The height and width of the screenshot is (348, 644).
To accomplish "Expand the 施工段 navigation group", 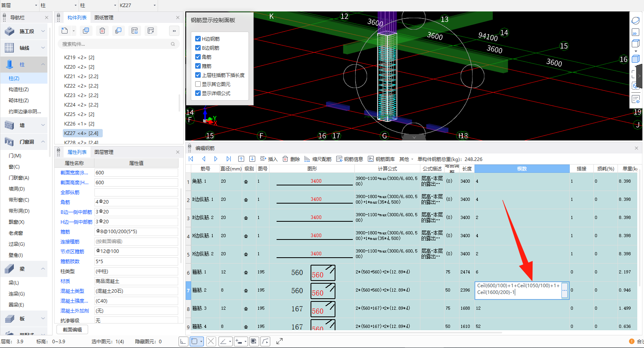I will coord(43,31).
